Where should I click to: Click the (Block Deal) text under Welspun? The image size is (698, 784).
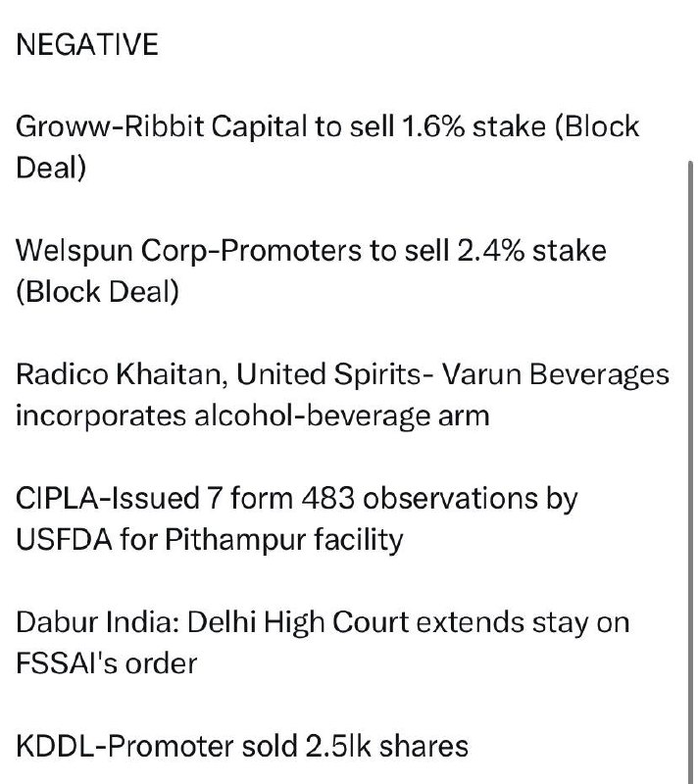(x=97, y=291)
